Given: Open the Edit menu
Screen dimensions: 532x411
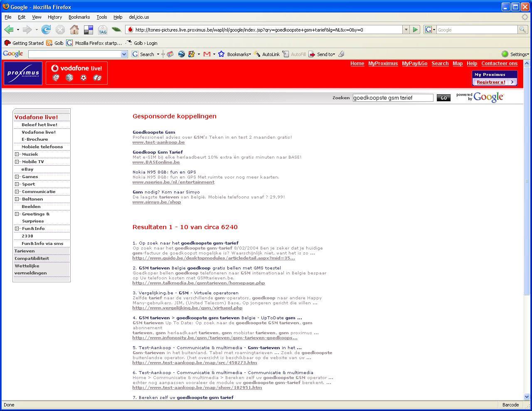Looking at the screenshot, I should [x=22, y=17].
